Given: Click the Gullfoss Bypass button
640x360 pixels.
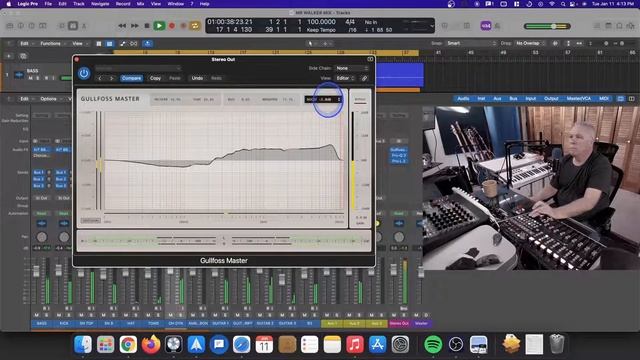Looking at the screenshot, I should click(360, 100).
